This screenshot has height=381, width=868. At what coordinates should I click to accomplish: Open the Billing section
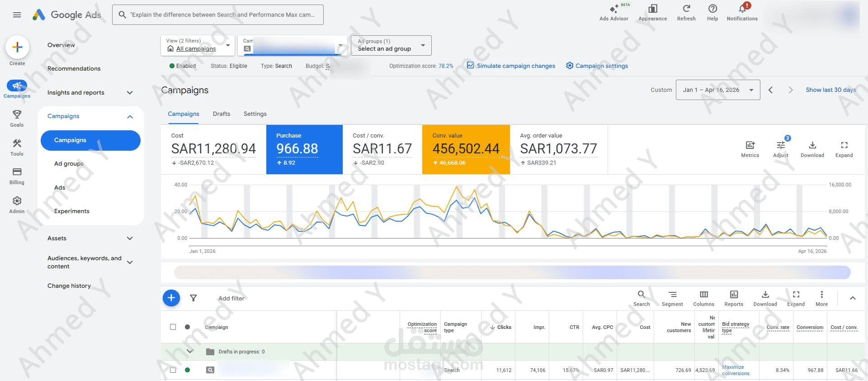tap(17, 176)
